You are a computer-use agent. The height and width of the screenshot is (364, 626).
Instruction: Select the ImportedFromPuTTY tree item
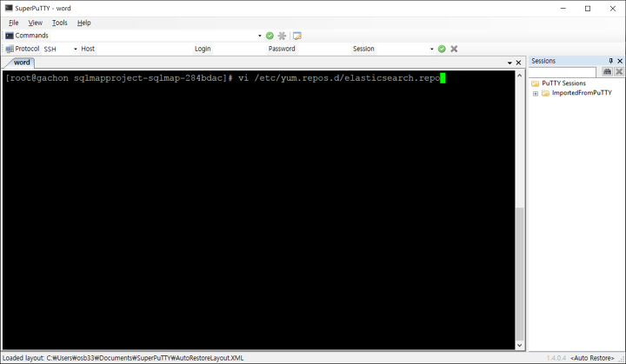(x=582, y=93)
